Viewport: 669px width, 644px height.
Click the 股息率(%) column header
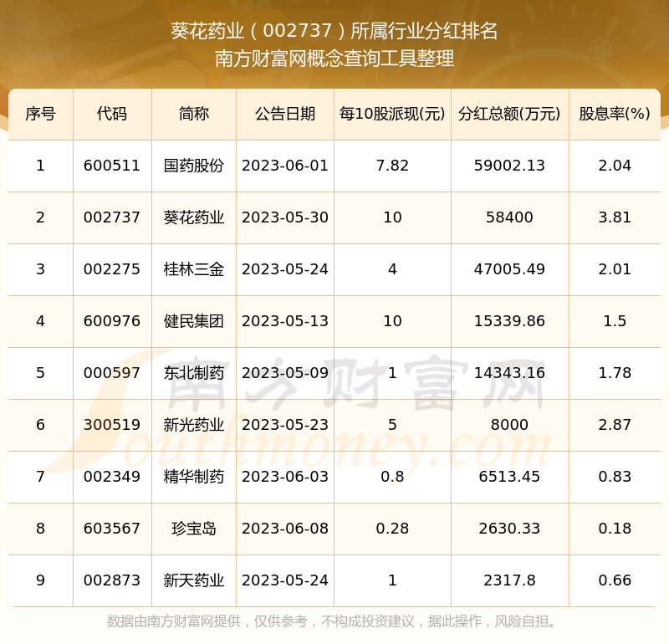615,114
